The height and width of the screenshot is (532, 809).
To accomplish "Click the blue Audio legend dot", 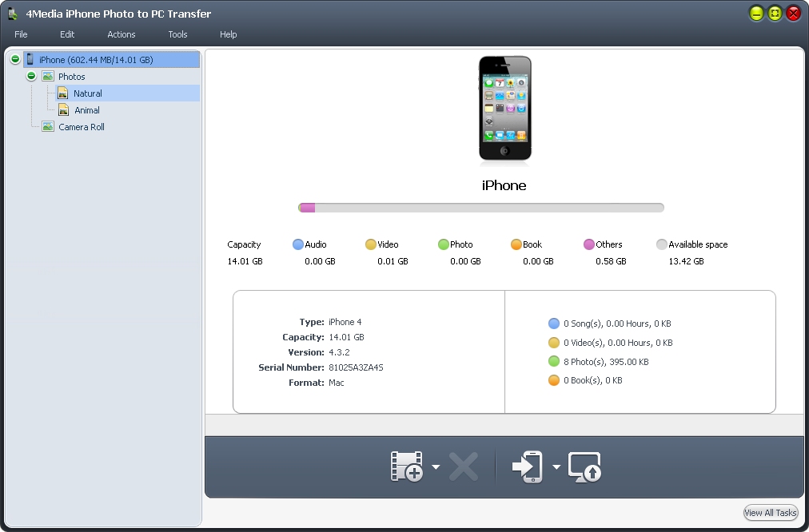I will pos(297,244).
